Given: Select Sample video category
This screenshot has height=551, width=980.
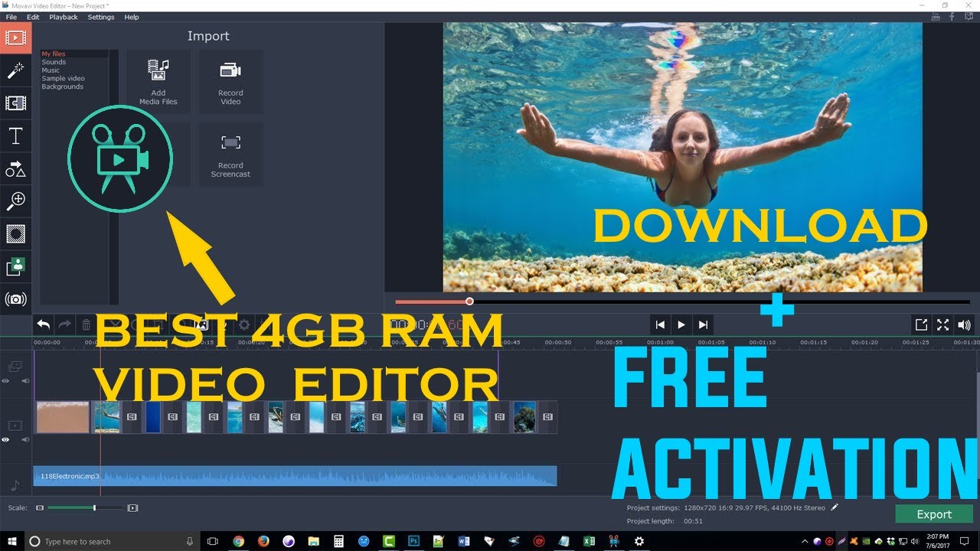Looking at the screenshot, I should 63,79.
